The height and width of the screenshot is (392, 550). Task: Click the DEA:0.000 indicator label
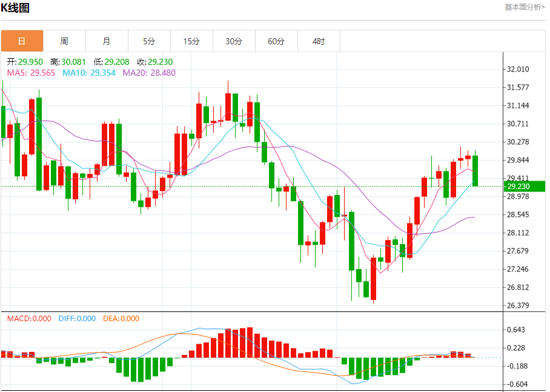pos(121,319)
